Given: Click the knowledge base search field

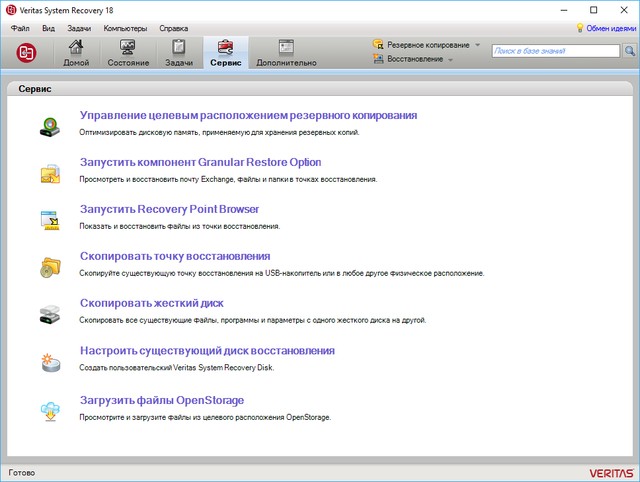Looking at the screenshot, I should [554, 50].
